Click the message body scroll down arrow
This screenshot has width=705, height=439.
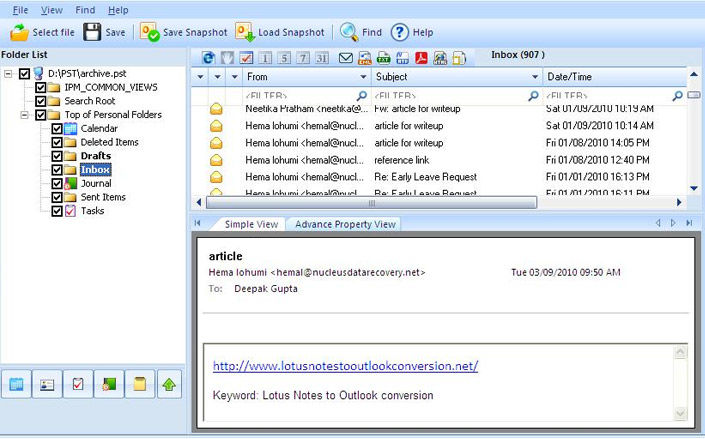pos(680,413)
